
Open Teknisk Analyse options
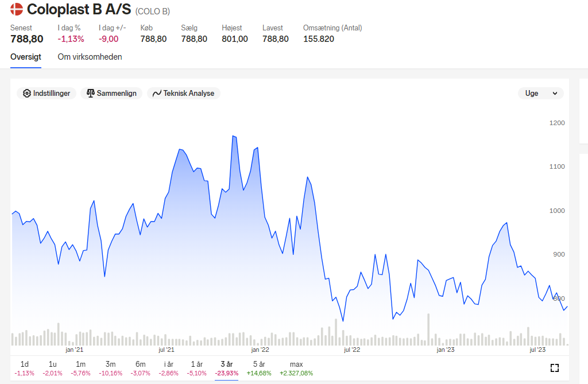(183, 94)
